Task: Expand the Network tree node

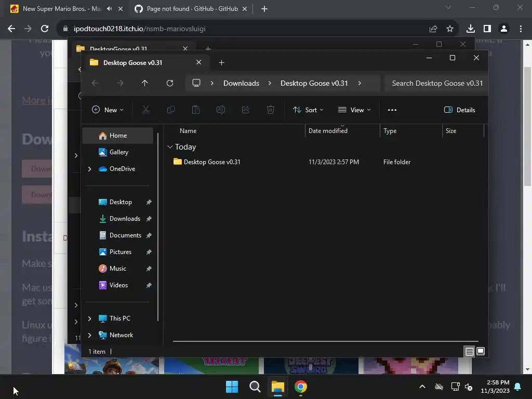Action: click(89, 335)
